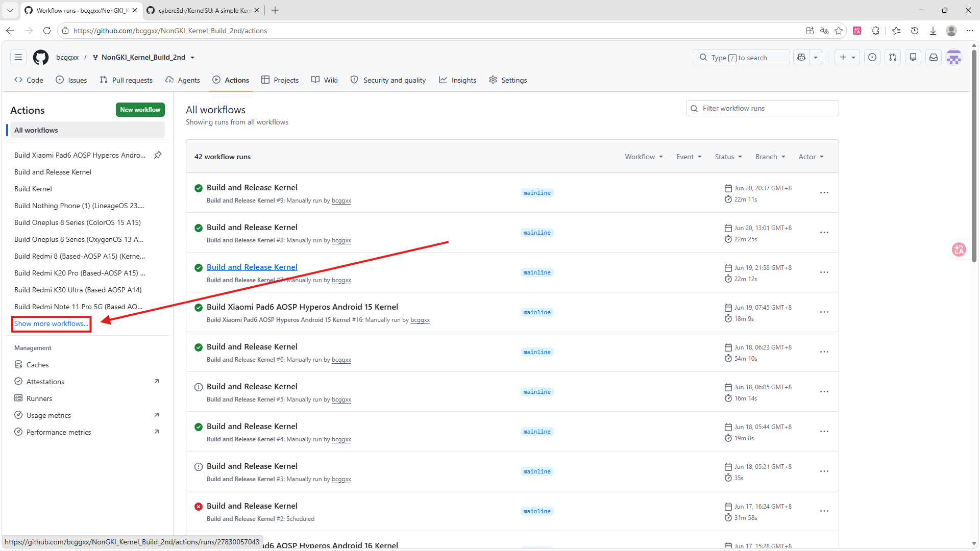The height and width of the screenshot is (551, 980).
Task: Focus the Filter workflow runs field
Action: tap(762, 108)
